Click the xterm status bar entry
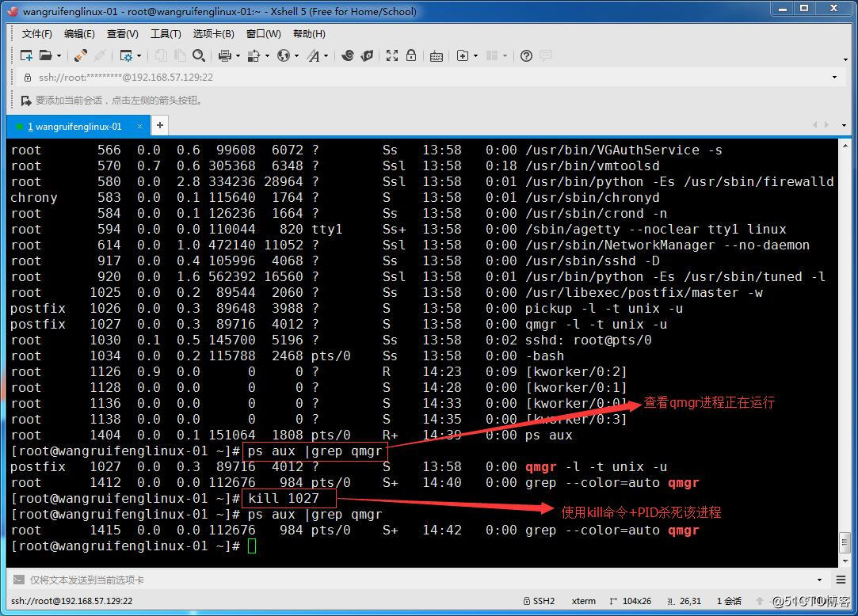This screenshot has width=858, height=616. (x=583, y=601)
